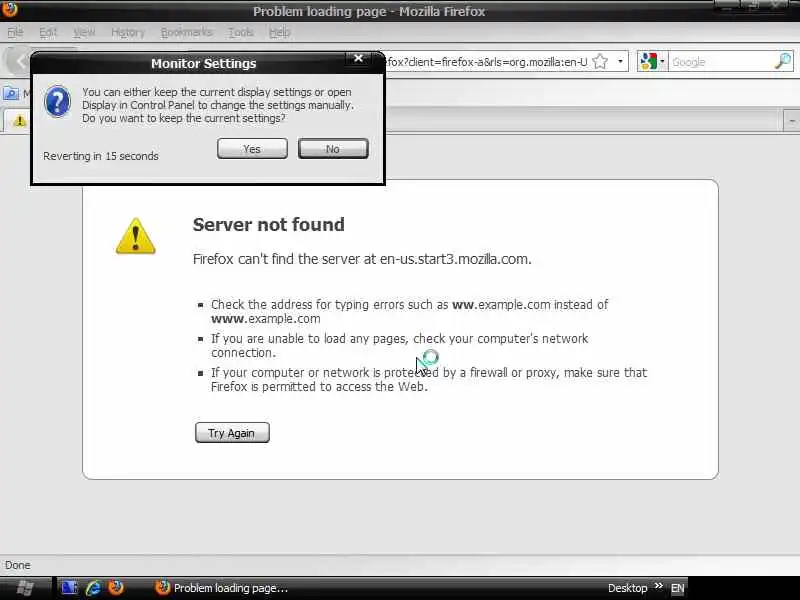This screenshot has width=800, height=600.
Task: Launch Firefox from quick launch icon
Action: pyautogui.click(x=116, y=588)
